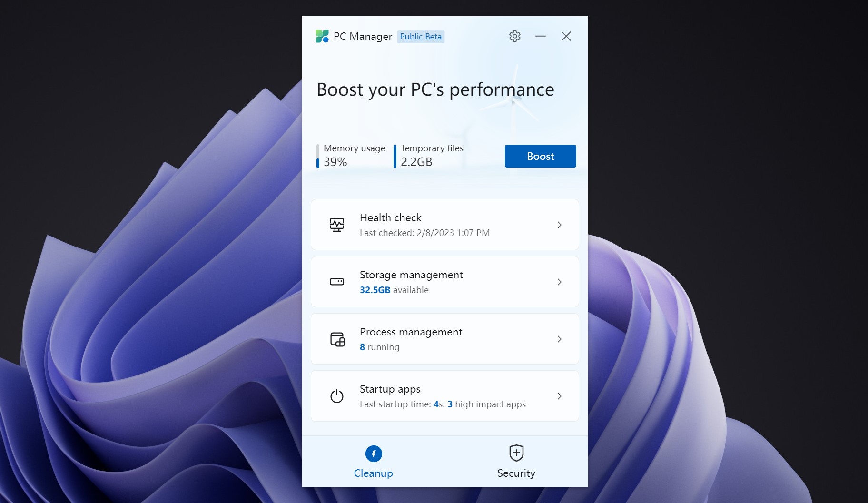868x503 pixels.
Task: Click the 32.5GB available text
Action: (394, 290)
